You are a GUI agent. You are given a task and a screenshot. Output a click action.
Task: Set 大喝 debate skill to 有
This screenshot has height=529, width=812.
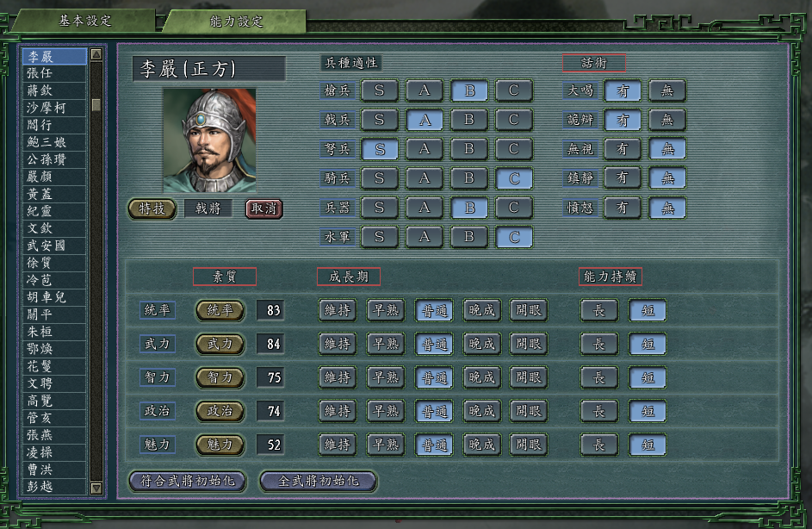click(623, 90)
